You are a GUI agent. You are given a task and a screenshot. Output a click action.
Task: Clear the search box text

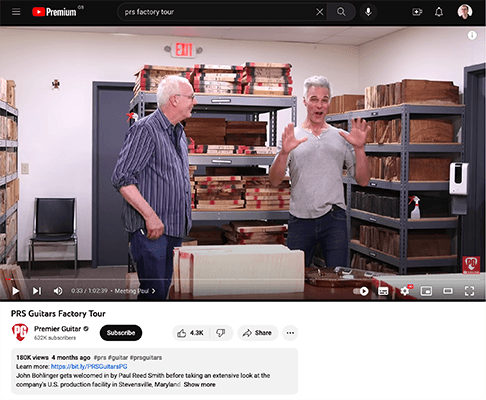click(x=319, y=12)
